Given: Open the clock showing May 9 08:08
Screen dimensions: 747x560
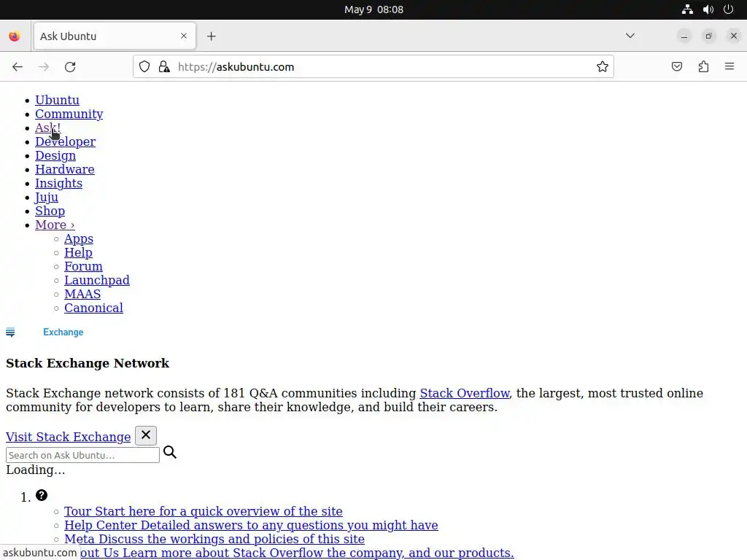Looking at the screenshot, I should tap(373, 9).
